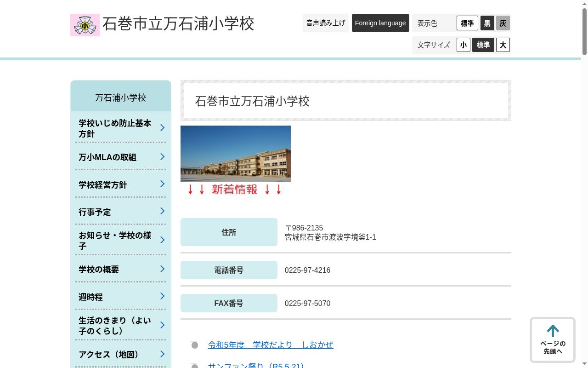This screenshot has height=368, width=588.
Task: Open 学校経営方針 menu item
Action: [121, 184]
